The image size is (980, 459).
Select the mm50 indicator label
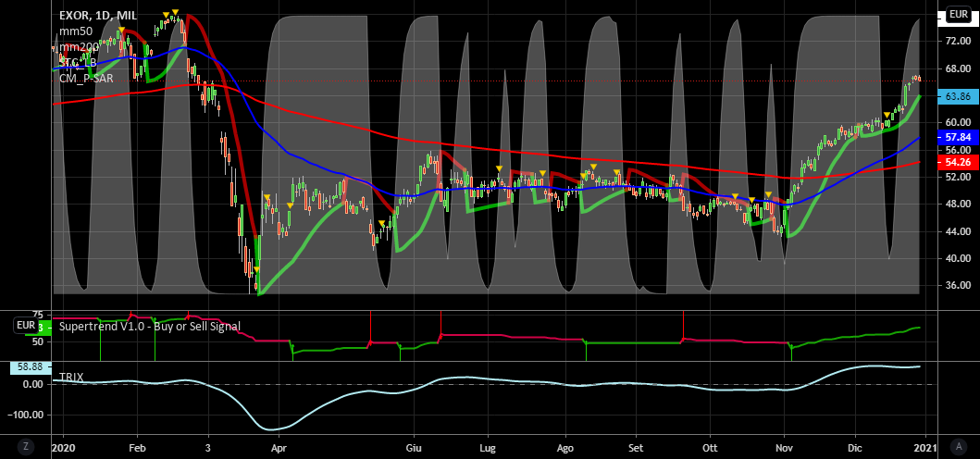coord(76,31)
